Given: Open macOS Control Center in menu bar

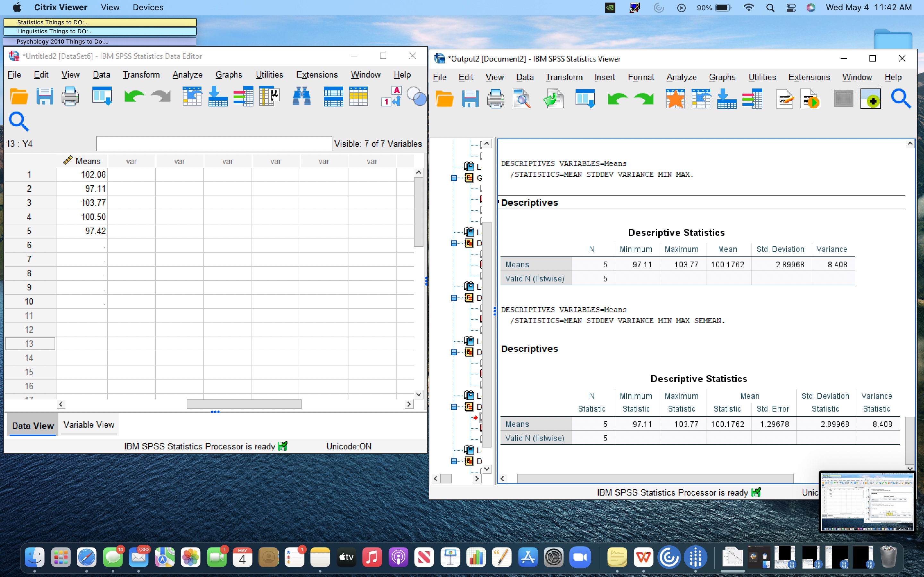Looking at the screenshot, I should (791, 8).
